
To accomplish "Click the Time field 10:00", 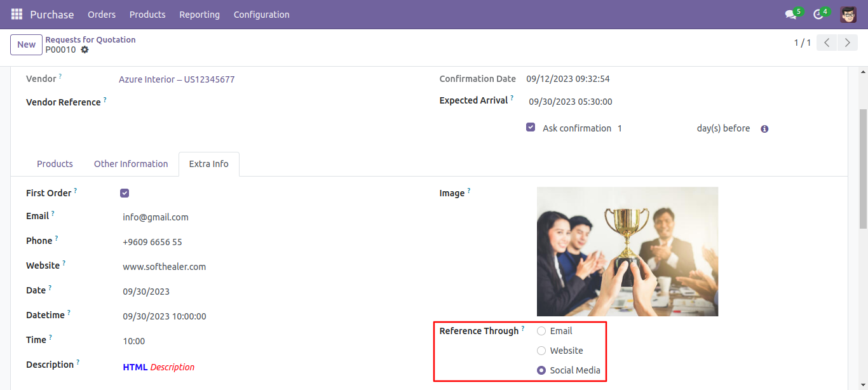I will [134, 341].
